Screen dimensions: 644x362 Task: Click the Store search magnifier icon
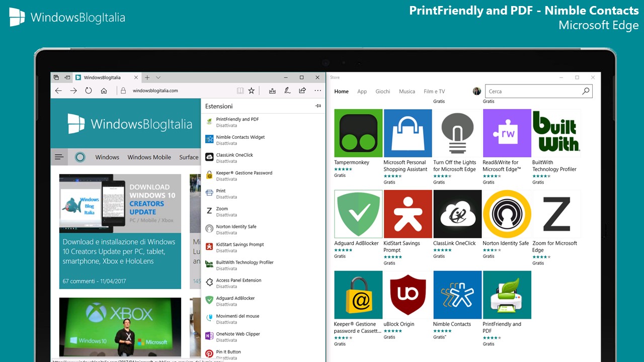[586, 91]
